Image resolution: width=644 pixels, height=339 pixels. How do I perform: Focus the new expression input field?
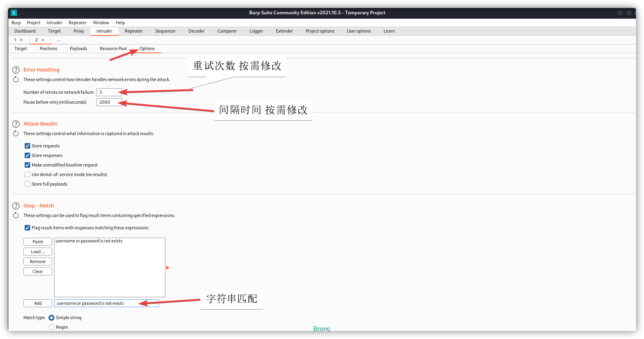click(x=107, y=303)
